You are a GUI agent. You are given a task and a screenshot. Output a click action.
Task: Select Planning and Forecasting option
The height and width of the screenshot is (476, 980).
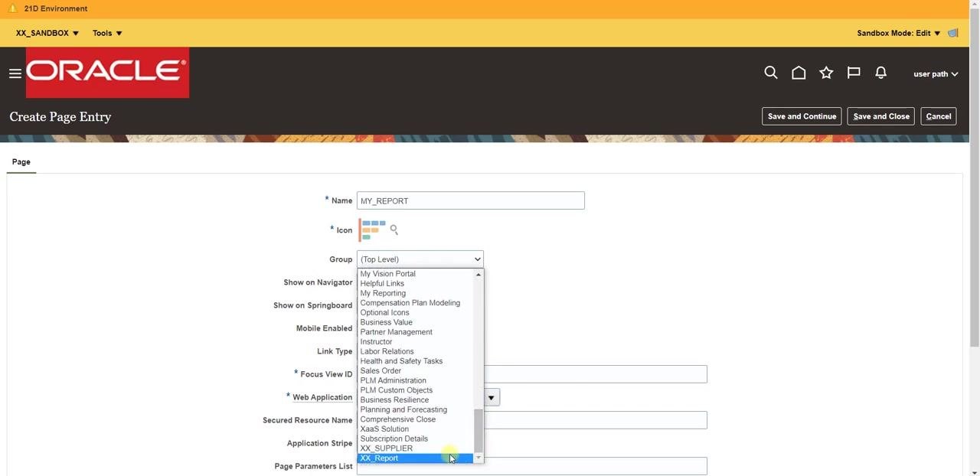pyautogui.click(x=416, y=409)
